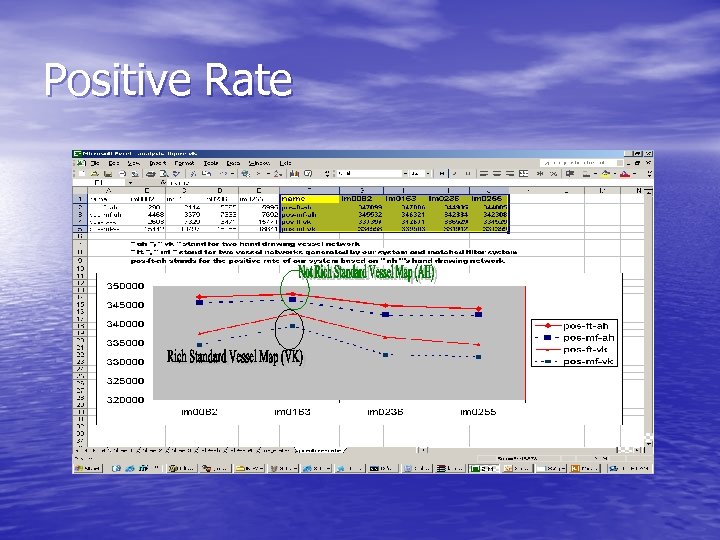Toggle Align Right
720x540 pixels.
pos(510,174)
